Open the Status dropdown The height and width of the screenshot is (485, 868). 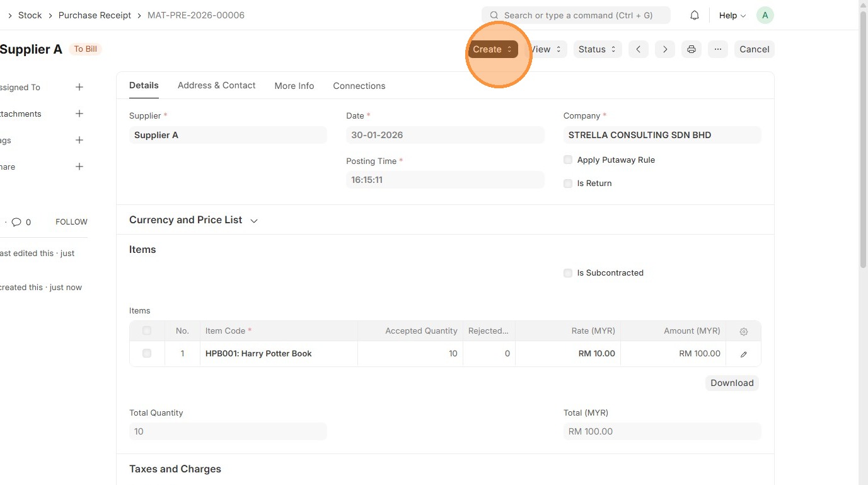coord(598,49)
